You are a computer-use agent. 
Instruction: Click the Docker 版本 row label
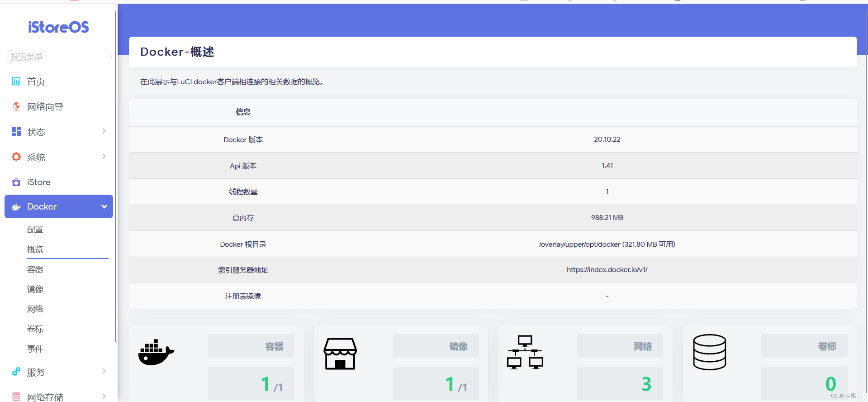click(x=243, y=140)
